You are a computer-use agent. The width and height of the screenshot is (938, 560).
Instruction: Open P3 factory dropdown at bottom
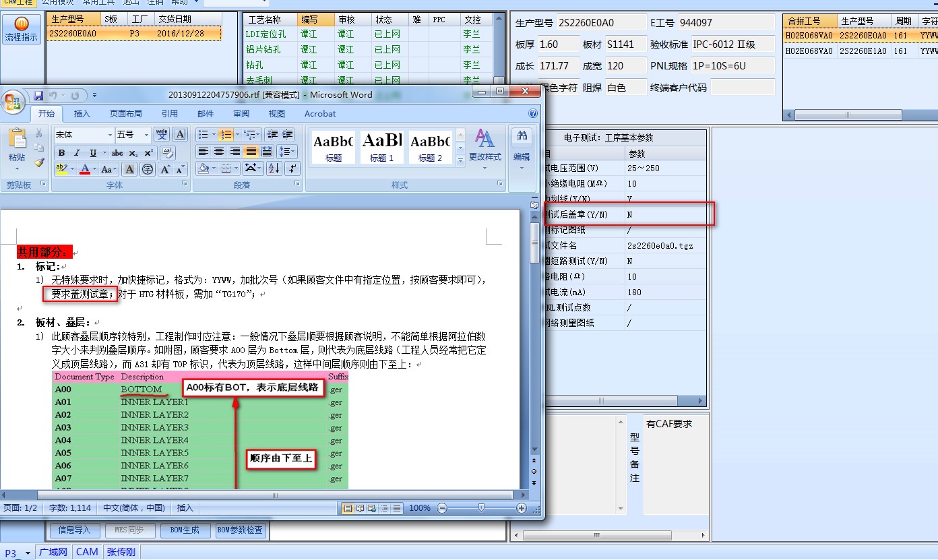[x=28, y=553]
